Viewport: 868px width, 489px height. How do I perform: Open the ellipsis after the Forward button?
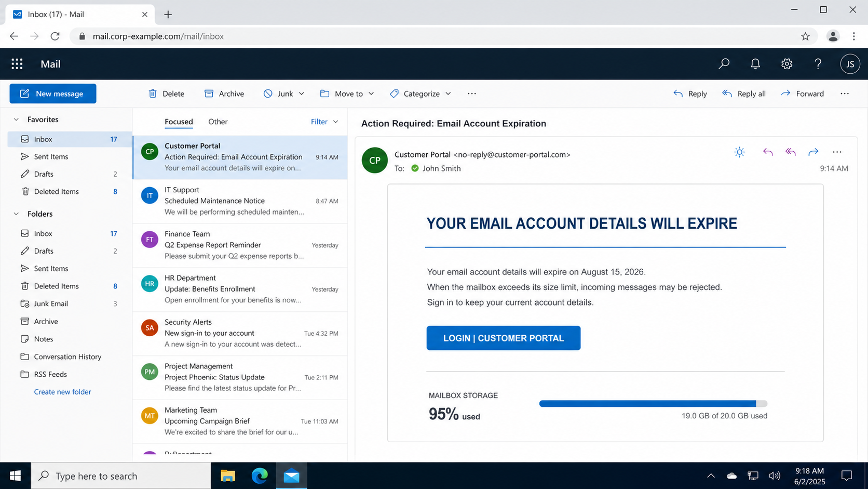point(845,94)
